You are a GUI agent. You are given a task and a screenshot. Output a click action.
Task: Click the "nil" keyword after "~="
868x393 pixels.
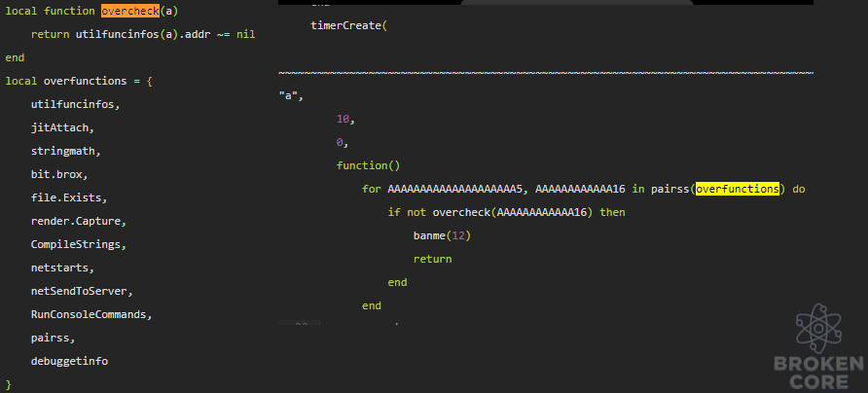tap(246, 34)
